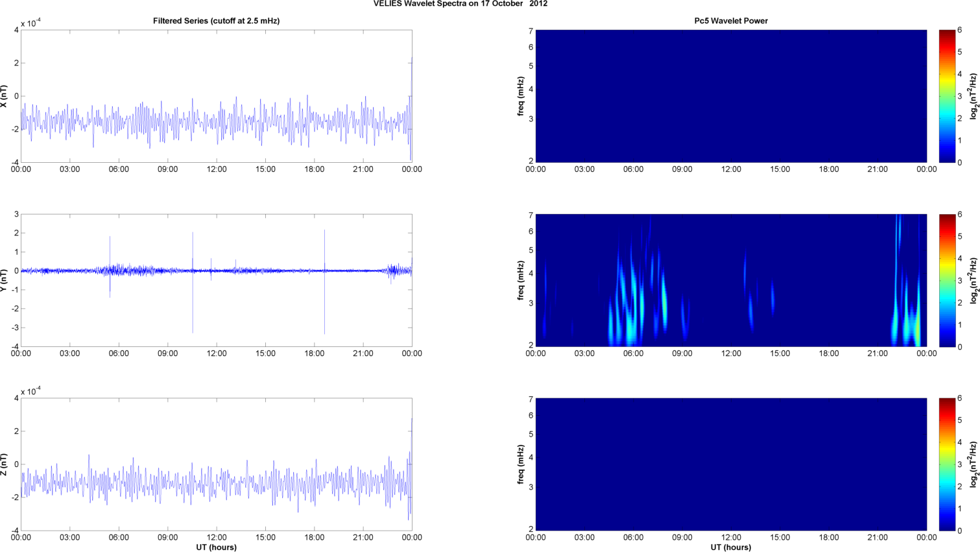Pick the colorbar beside the top wavelet panel
This screenshot has height=552, width=980.
[x=947, y=96]
